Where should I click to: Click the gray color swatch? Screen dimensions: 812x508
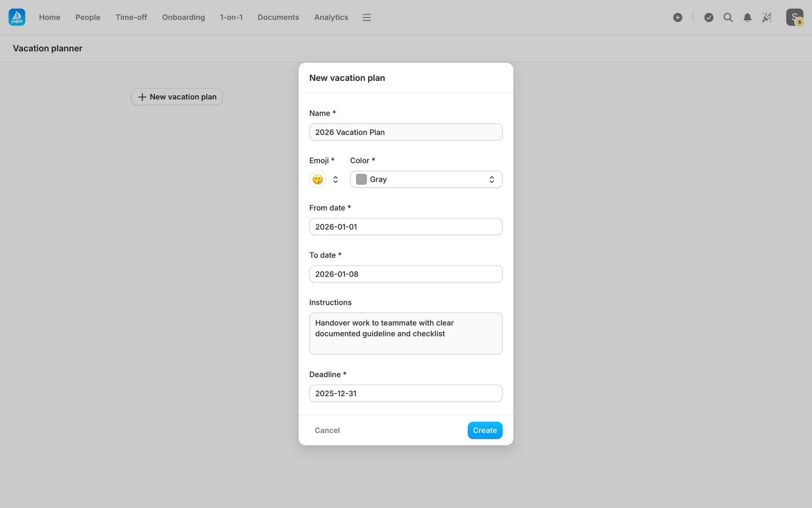361,179
